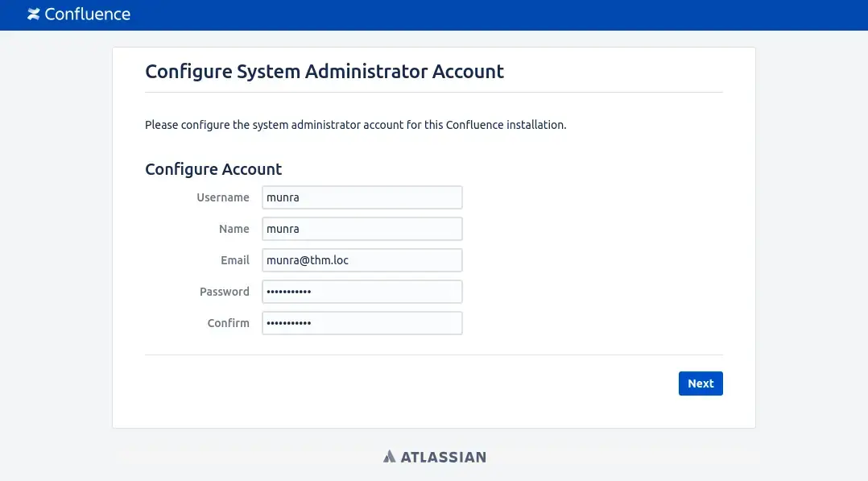
Task: Click the divider line above Next button
Action: coord(434,355)
